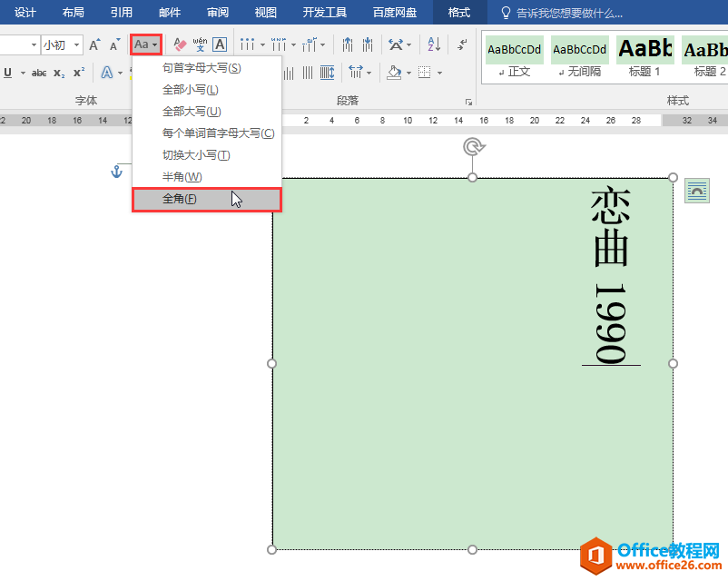Switch to the 开发工具 ribbon tab
Image resolution: width=728 pixels, height=581 pixels.
(x=325, y=13)
